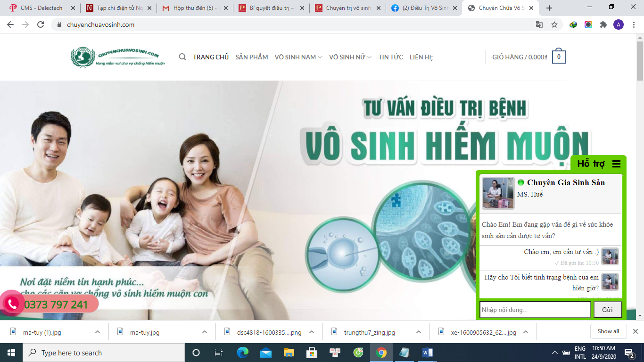The width and height of the screenshot is (644, 362).
Task: Open Microsoft Word from the taskbar
Action: (428, 353)
